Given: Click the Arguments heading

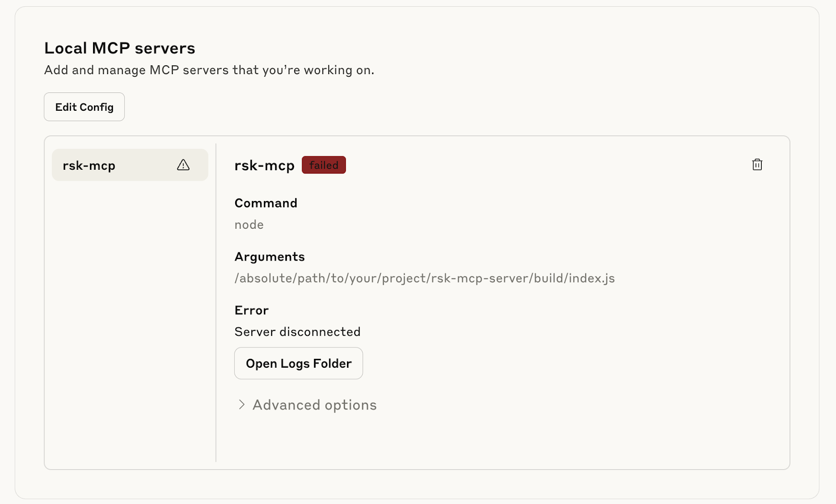Looking at the screenshot, I should click(x=269, y=257).
